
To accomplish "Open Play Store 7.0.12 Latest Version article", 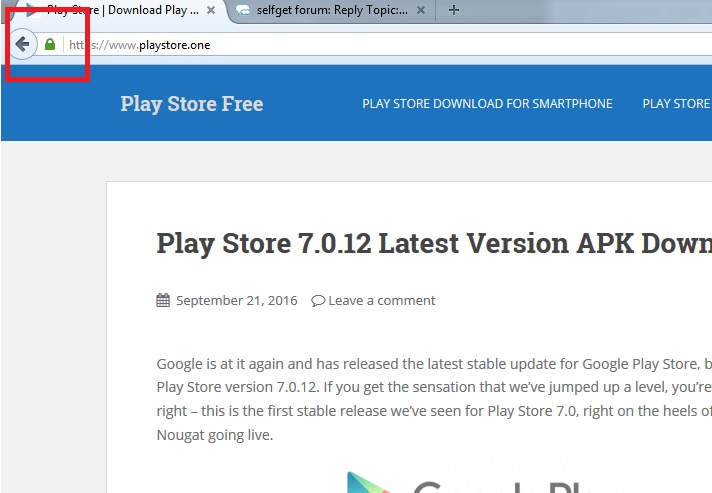I will click(x=434, y=243).
